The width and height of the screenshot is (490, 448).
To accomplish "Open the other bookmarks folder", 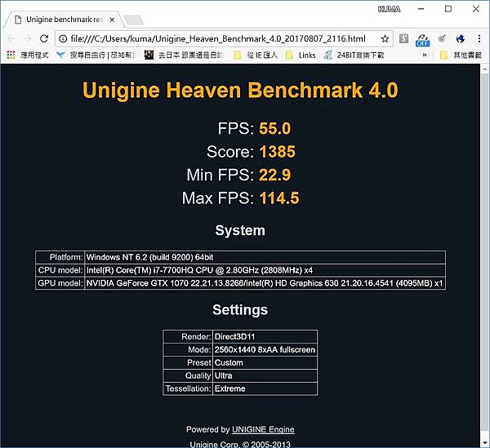I will (x=461, y=55).
